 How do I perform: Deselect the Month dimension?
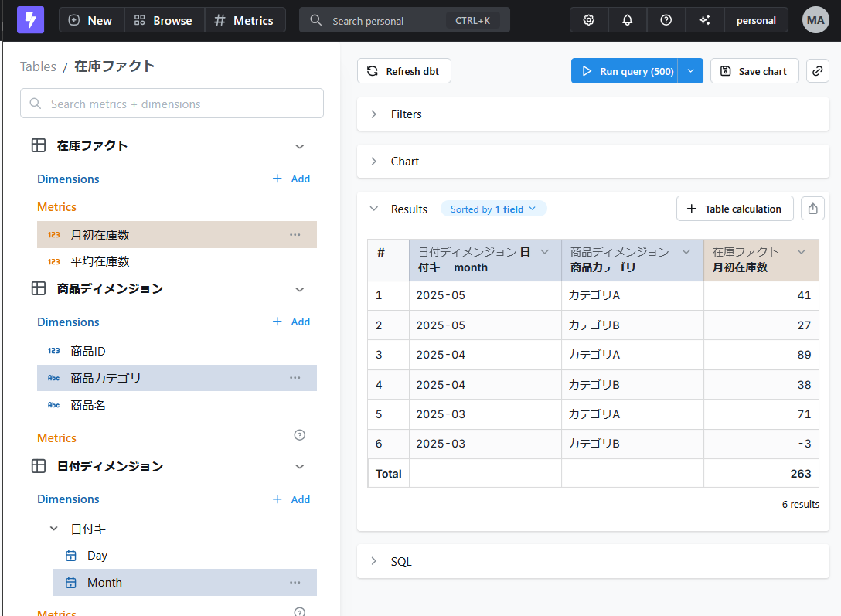(x=185, y=583)
